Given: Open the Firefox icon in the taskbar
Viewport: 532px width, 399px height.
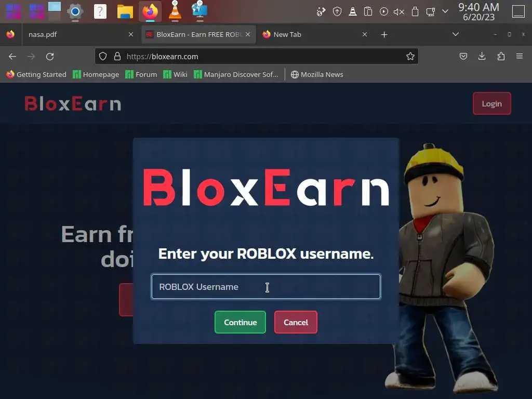Looking at the screenshot, I should click(150, 11).
